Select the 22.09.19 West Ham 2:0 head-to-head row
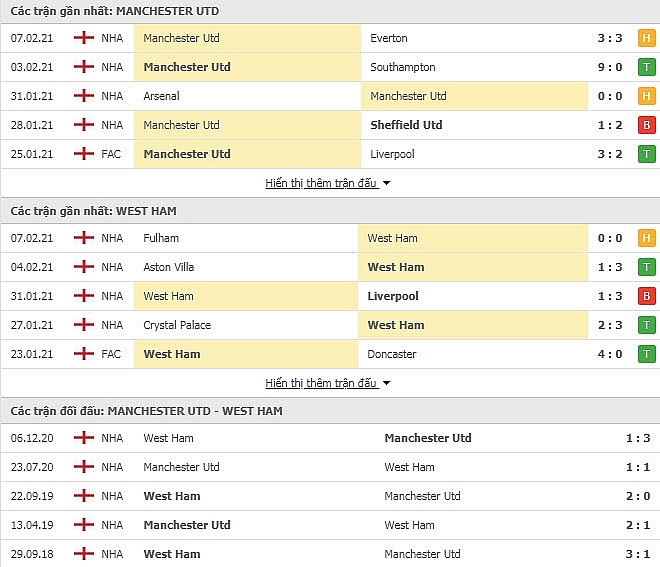 [x=330, y=496]
